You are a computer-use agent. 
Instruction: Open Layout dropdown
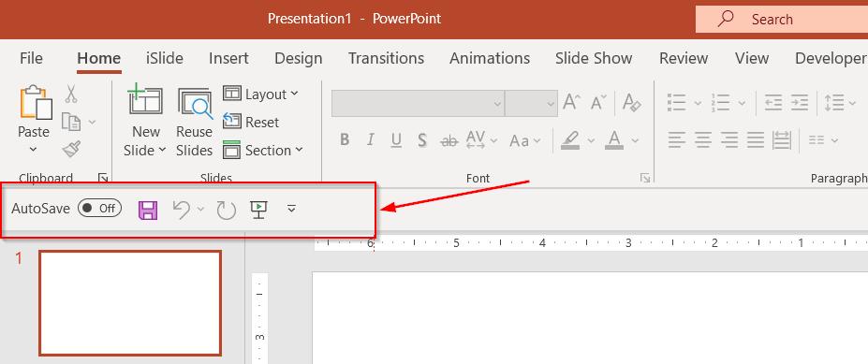pyautogui.click(x=260, y=95)
